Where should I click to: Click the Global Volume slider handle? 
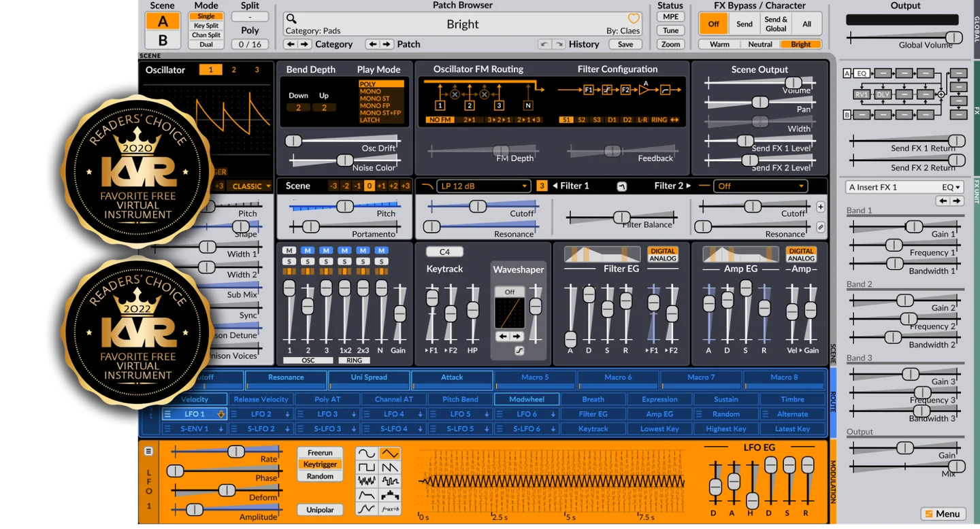click(954, 37)
